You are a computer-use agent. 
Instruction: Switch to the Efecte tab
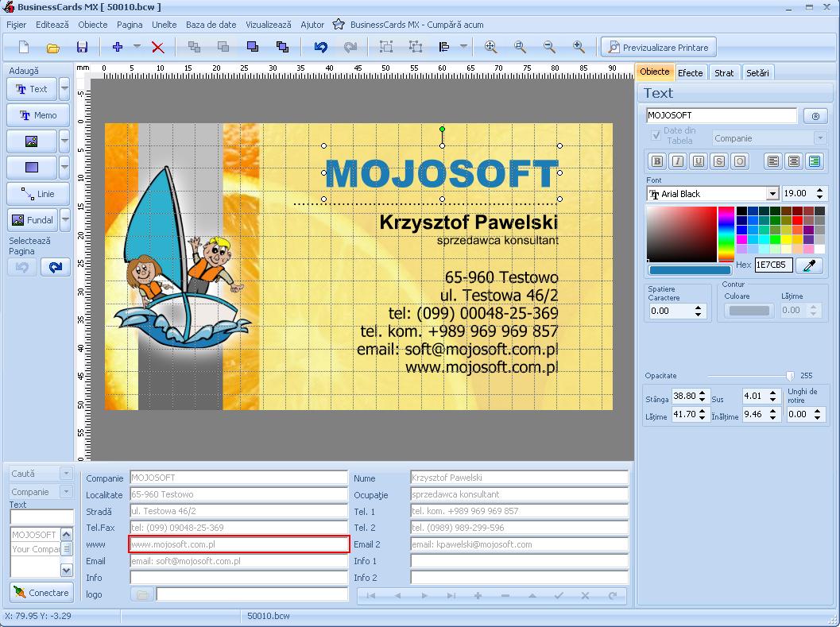click(x=690, y=73)
